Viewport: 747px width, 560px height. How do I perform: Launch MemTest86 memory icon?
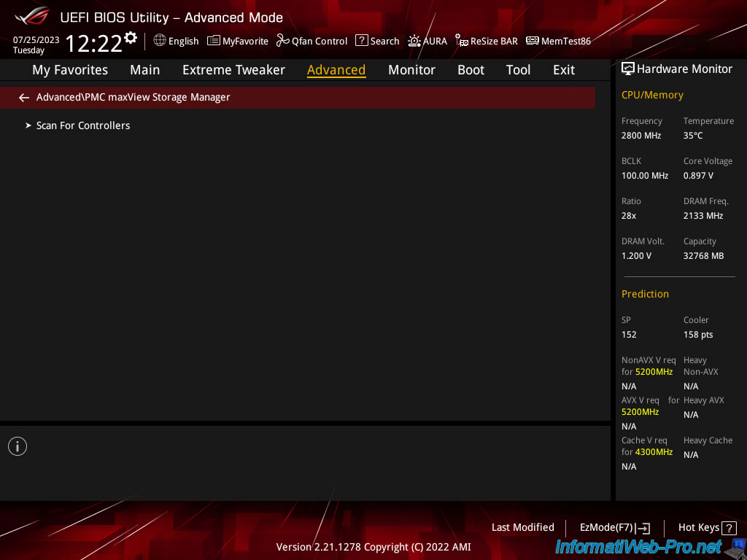coord(533,41)
